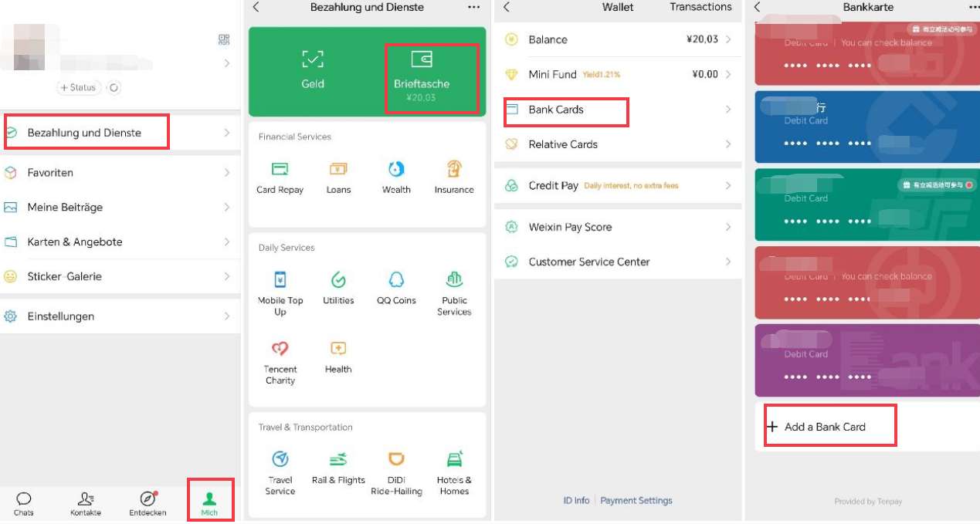Open QQ Coins service
This screenshot has height=524, width=980.
pyautogui.click(x=396, y=289)
